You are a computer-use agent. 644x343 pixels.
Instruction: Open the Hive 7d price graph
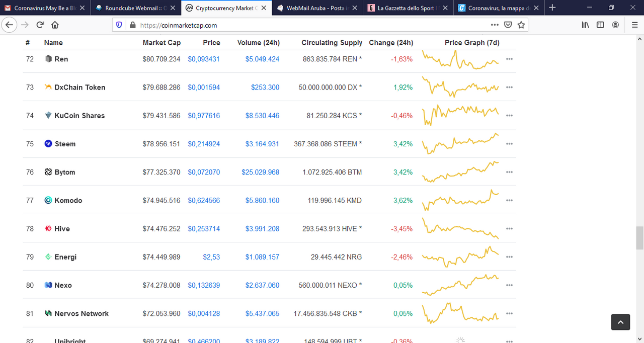[x=460, y=228]
